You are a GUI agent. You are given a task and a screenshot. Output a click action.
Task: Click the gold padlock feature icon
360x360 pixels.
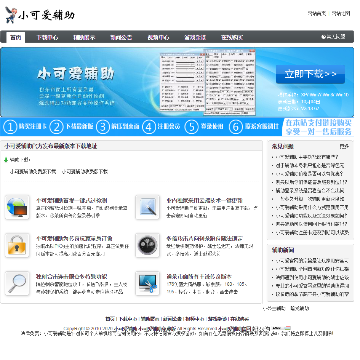point(17,245)
